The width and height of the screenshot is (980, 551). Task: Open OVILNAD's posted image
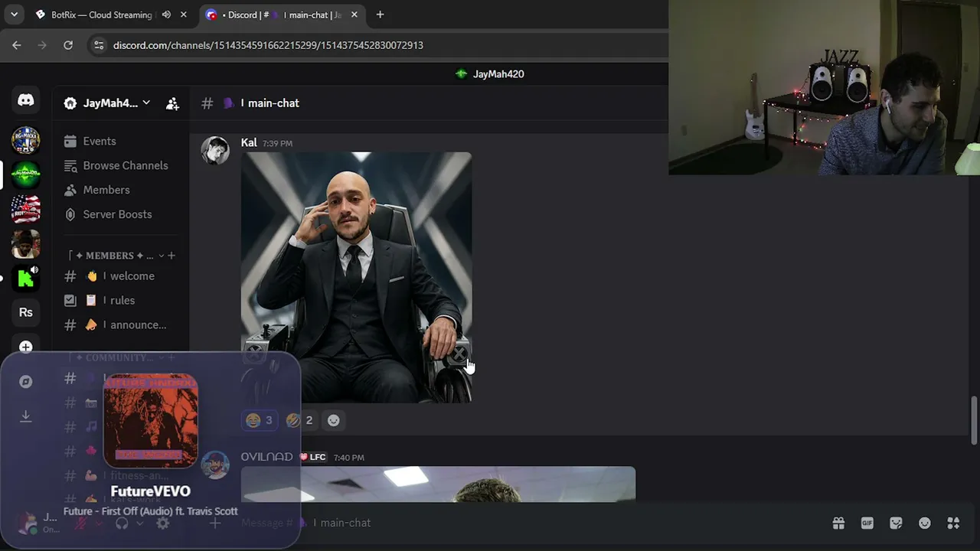[438, 484]
